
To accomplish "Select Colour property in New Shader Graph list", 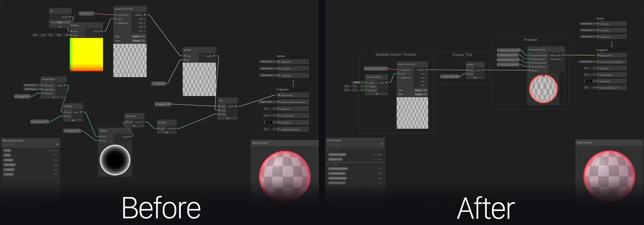I will click(8, 174).
